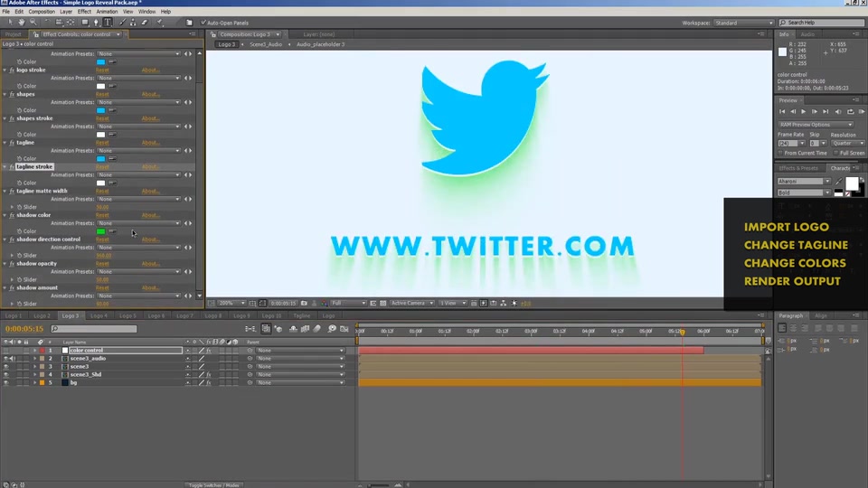
Task: Open the Animation menu
Action: (x=107, y=11)
